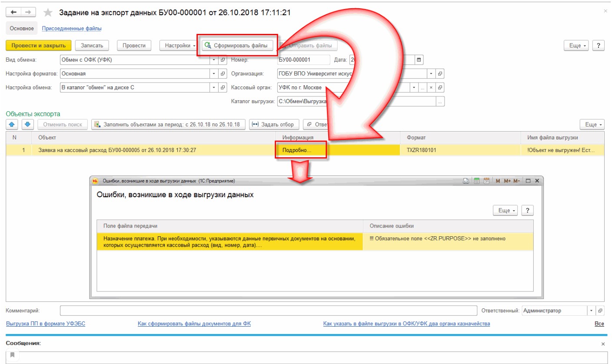Image resolution: width=612 pixels, height=364 pixels.
Task: Expand the Настройка форматов dropdown
Action: tap(214, 74)
